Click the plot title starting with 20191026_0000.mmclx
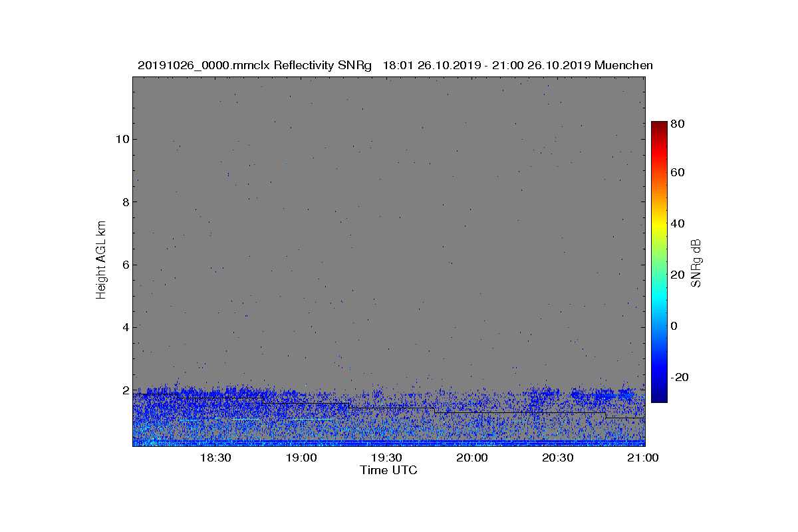The height and width of the screenshot is (532, 798). (x=395, y=65)
